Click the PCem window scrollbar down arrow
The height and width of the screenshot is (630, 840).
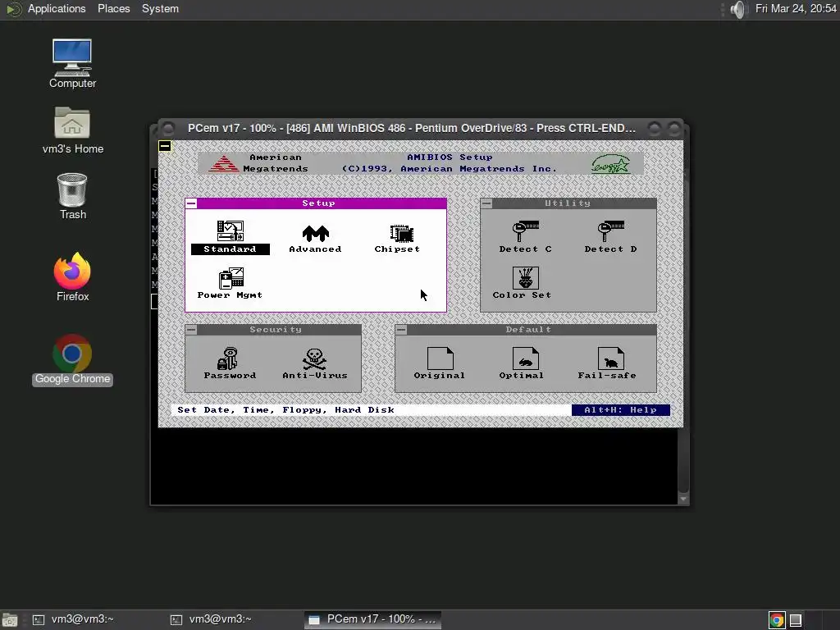[x=683, y=499]
